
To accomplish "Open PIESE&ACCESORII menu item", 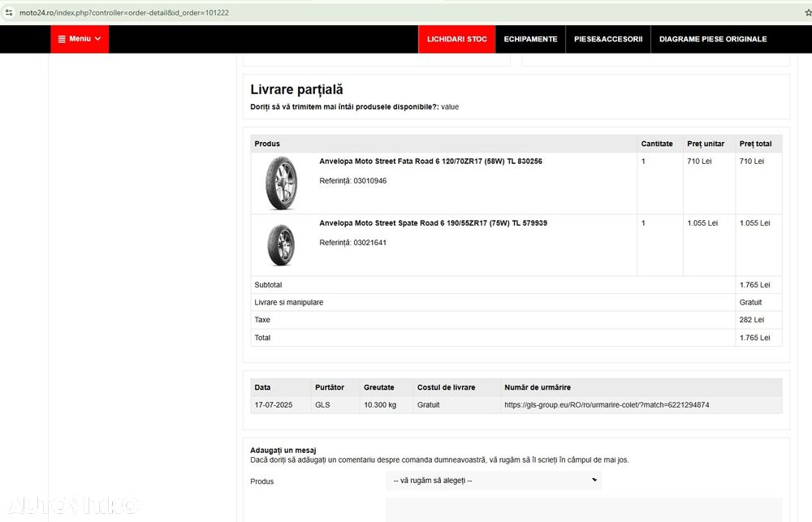I will tap(608, 39).
